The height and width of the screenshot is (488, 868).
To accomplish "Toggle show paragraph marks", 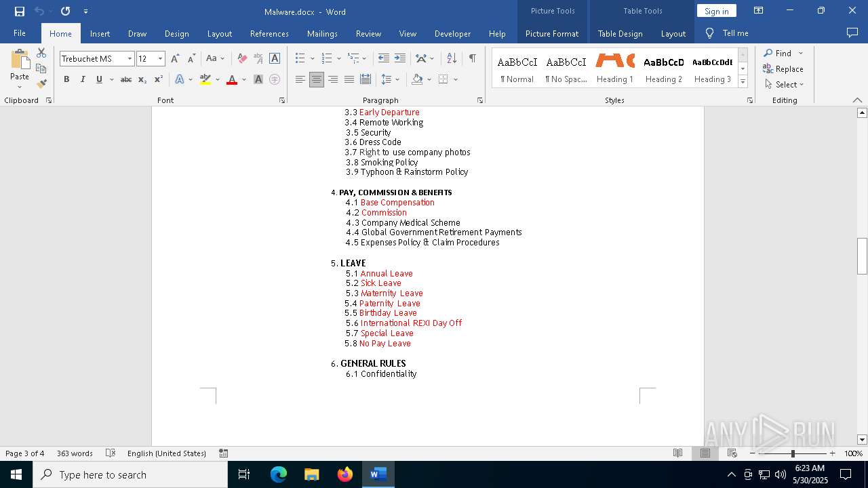I will 472,59.
